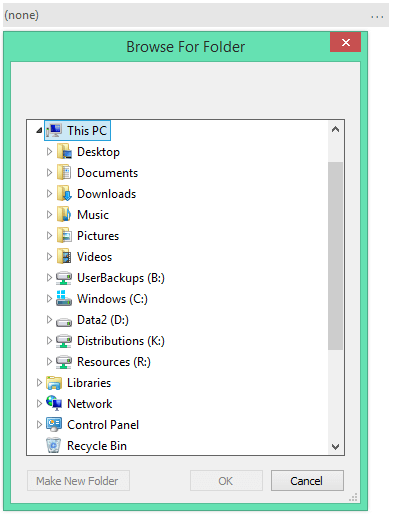Click the dialog resize grip corner
393x514 pixels.
coord(353,497)
